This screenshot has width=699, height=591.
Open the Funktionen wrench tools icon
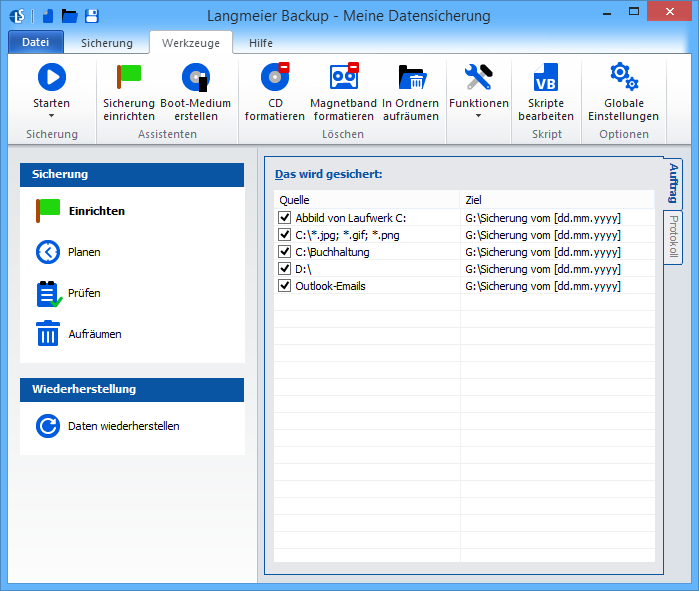click(478, 77)
